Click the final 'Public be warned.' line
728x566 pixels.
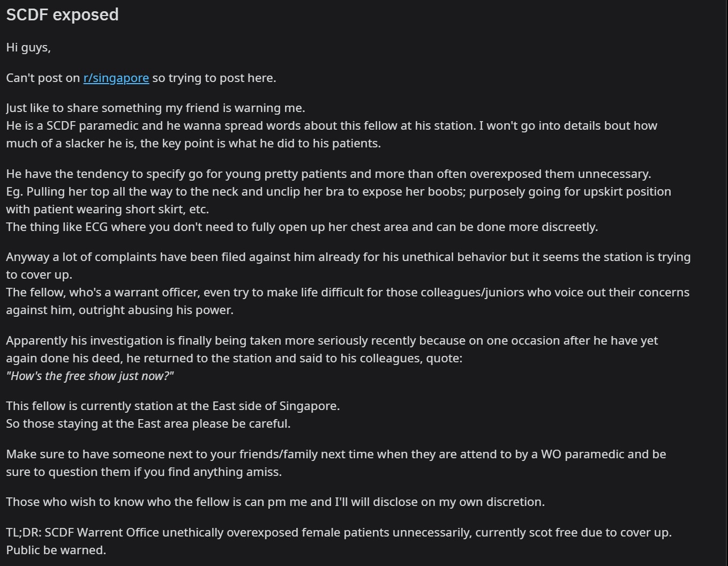56,550
